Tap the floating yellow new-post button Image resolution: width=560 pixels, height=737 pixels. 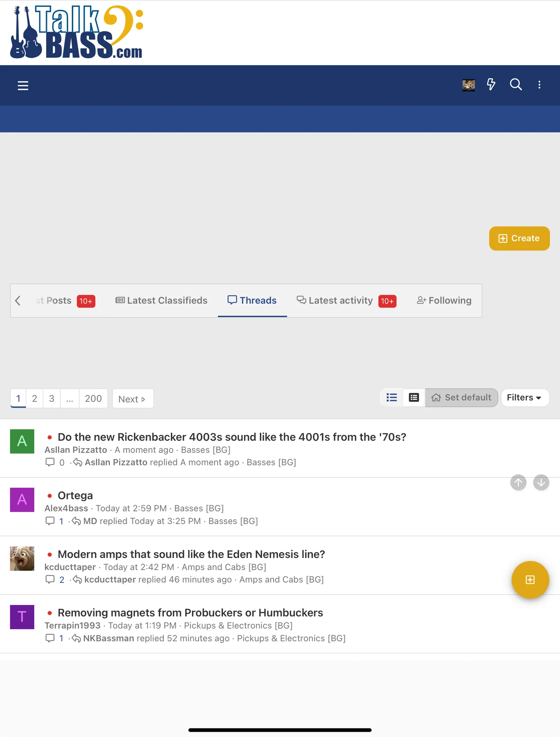point(530,580)
